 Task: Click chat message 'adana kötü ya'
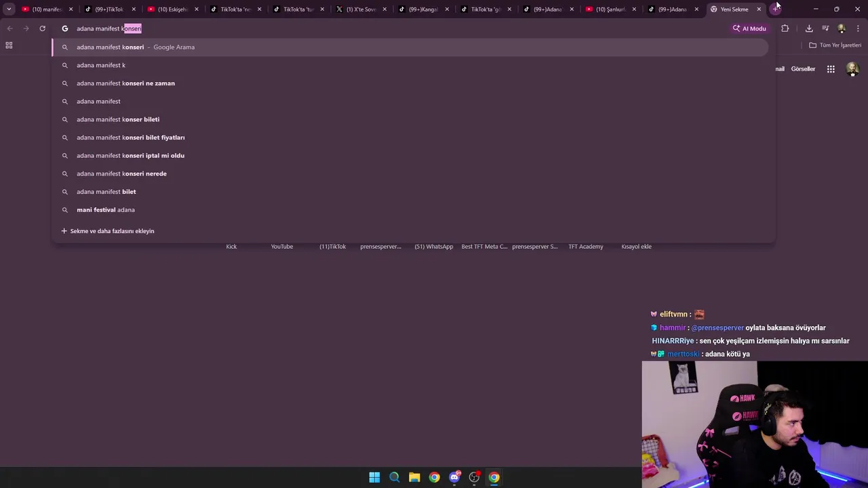pos(728,354)
